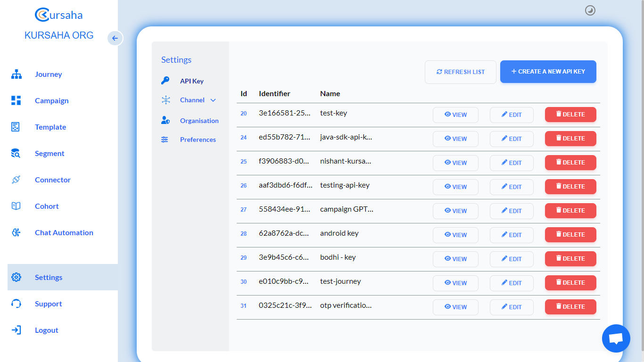Click the Name column header

click(330, 93)
